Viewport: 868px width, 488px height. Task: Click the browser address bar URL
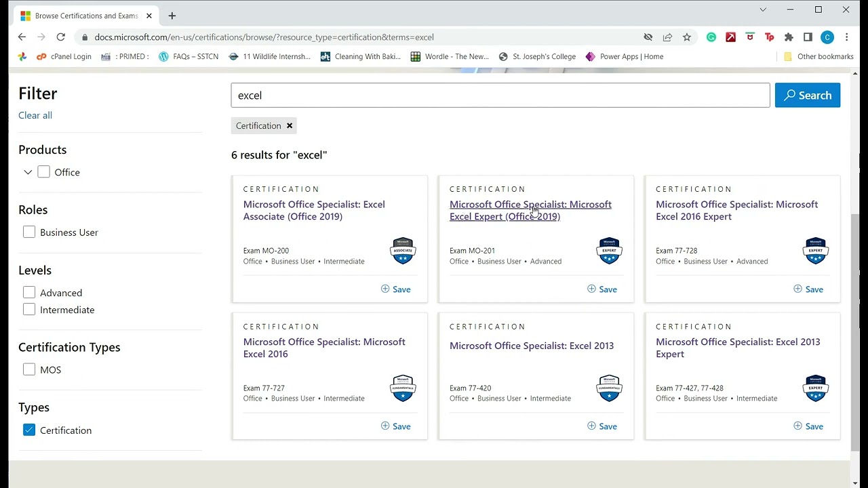(264, 37)
